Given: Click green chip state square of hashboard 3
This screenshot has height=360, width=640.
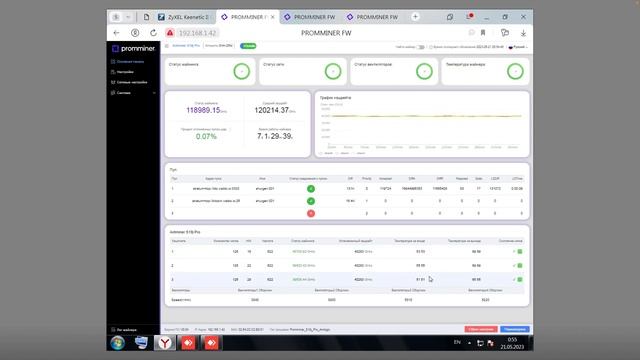Looking at the screenshot, I should (x=520, y=280).
